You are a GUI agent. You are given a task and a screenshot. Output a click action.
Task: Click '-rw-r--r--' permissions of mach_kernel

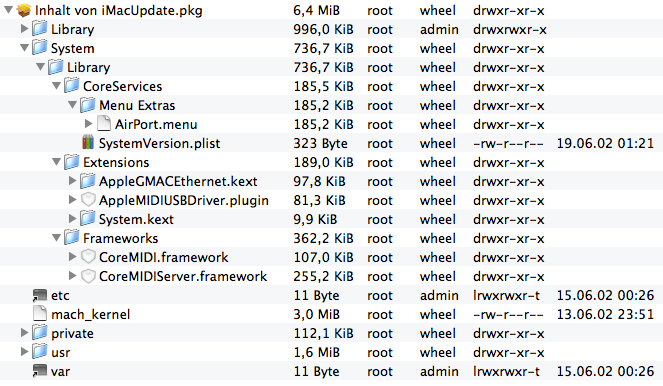[x=508, y=314]
